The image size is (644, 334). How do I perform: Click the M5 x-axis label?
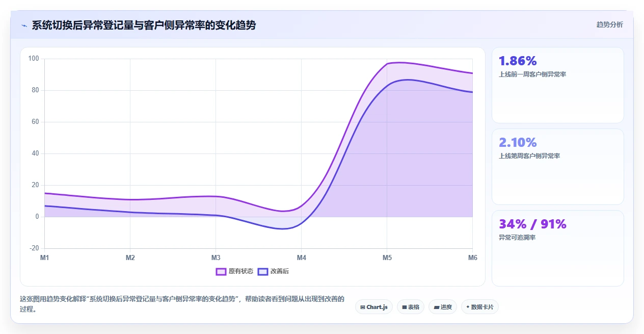point(387,258)
